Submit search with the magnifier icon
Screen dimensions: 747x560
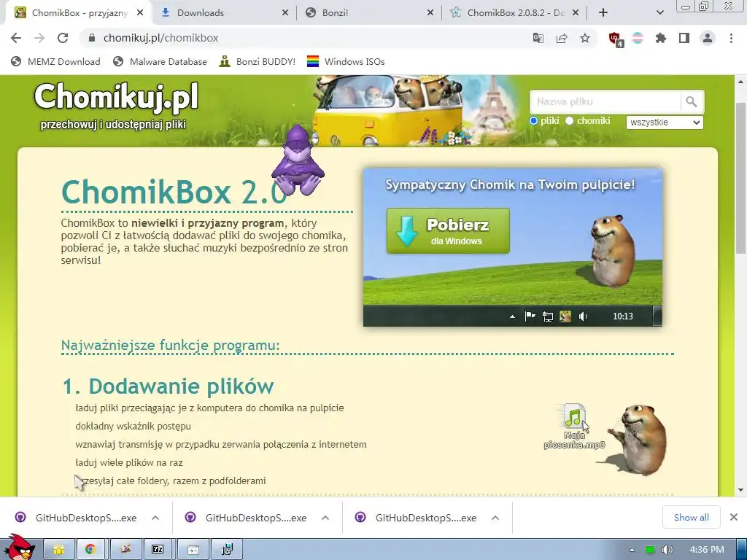[x=692, y=101]
